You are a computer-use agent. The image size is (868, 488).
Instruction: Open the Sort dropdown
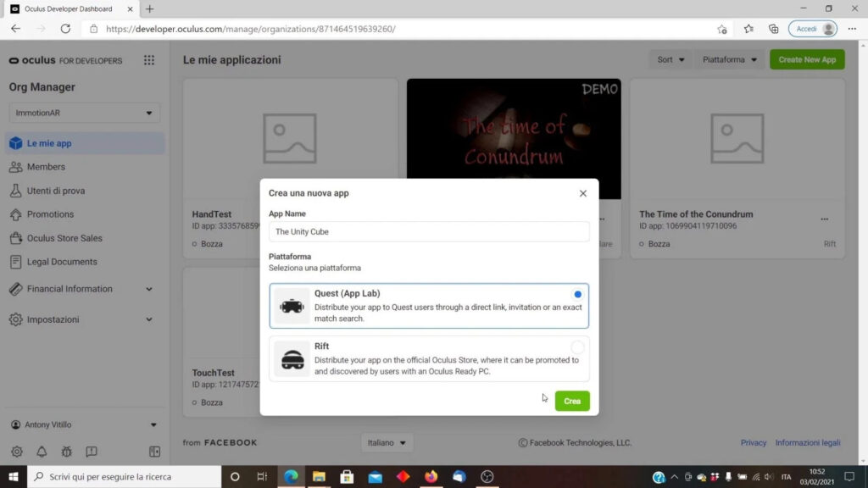click(x=670, y=60)
